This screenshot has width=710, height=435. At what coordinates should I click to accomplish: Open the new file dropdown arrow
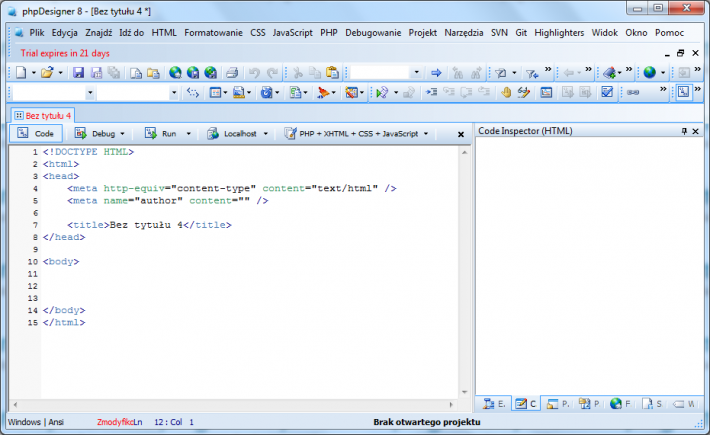tap(33, 73)
